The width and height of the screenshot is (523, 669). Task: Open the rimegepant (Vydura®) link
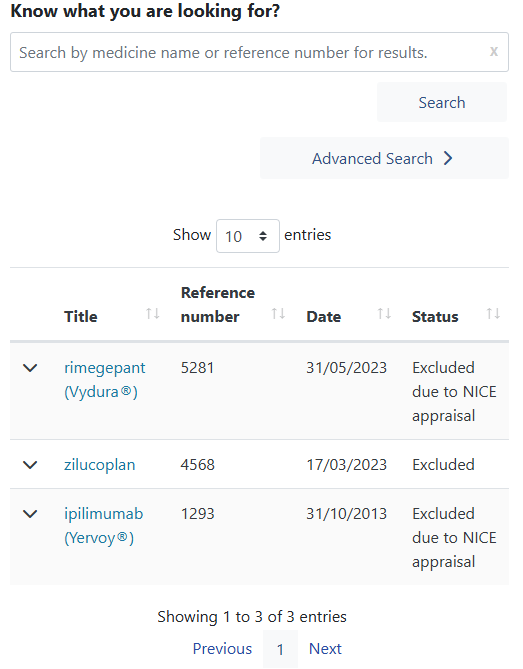coord(105,380)
